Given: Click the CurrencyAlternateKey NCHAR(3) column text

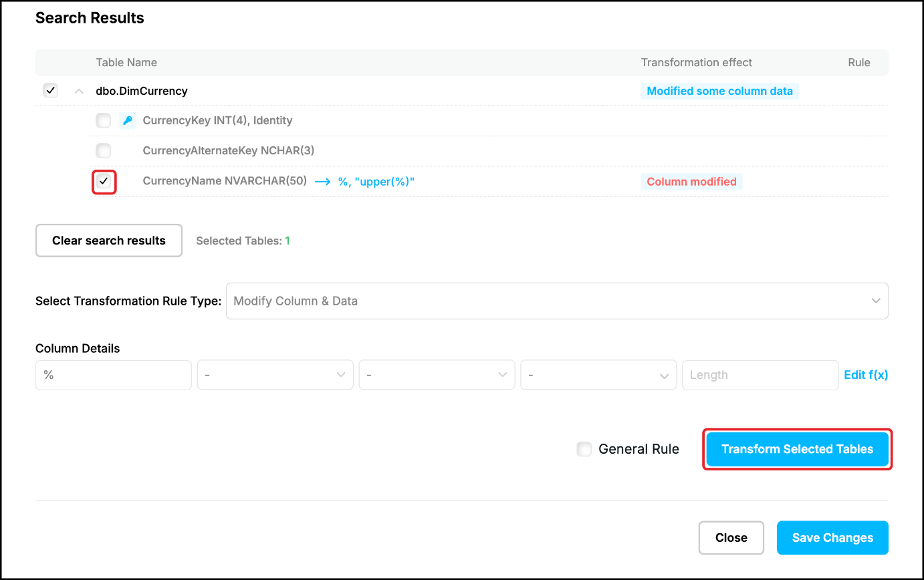Looking at the screenshot, I should 229,151.
